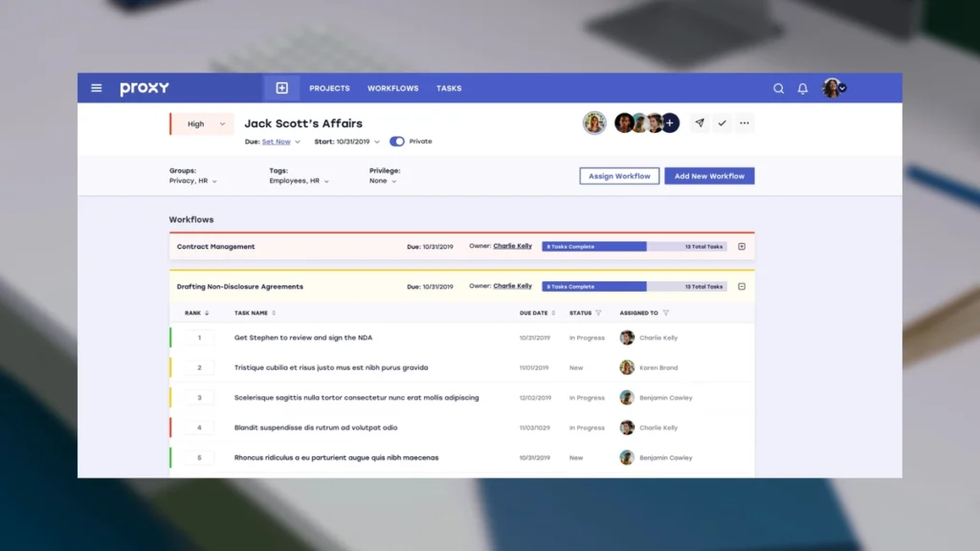Open the three-dot more options menu
Viewport: 980px width, 551px height.
[745, 123]
